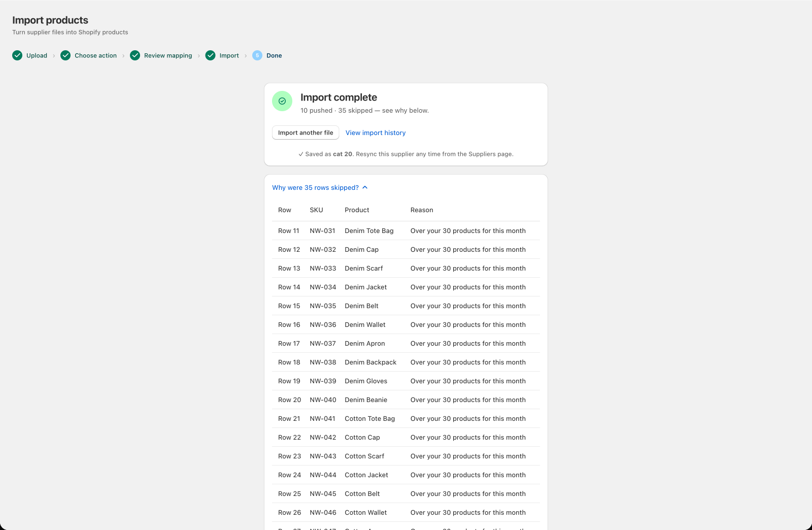The width and height of the screenshot is (812, 530).
Task: Click the Row 19 cell
Action: click(289, 381)
